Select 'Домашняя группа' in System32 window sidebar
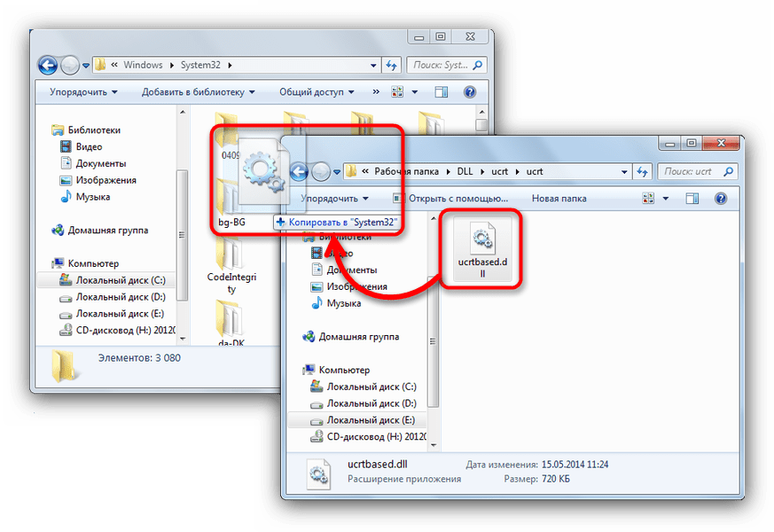The image size is (774, 532). coord(100,231)
